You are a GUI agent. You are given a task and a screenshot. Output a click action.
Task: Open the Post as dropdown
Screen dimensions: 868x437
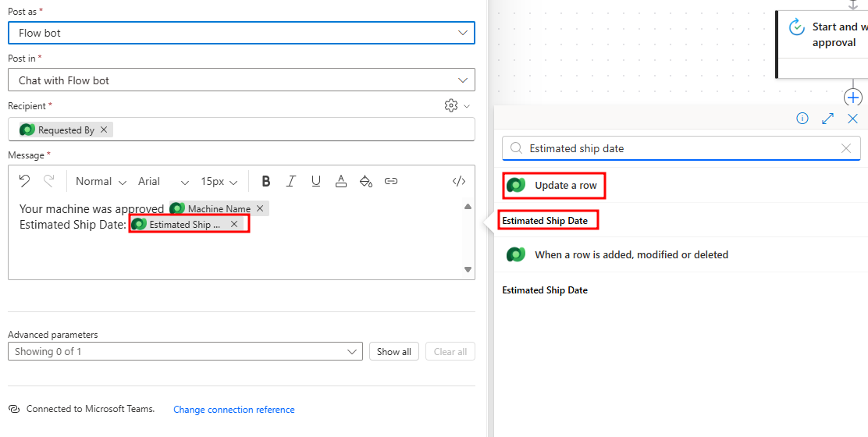tap(241, 33)
